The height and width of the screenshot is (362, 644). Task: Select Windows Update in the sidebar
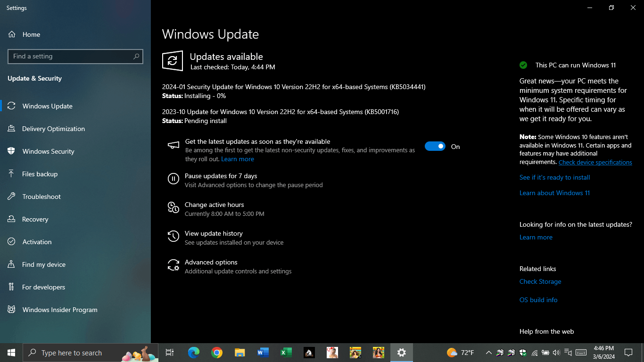coord(75,106)
